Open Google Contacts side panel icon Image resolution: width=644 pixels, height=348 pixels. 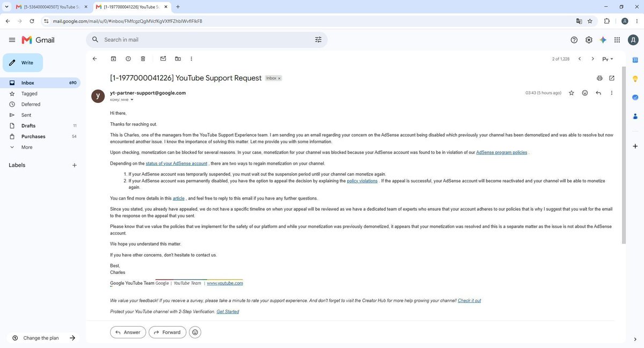tap(635, 116)
